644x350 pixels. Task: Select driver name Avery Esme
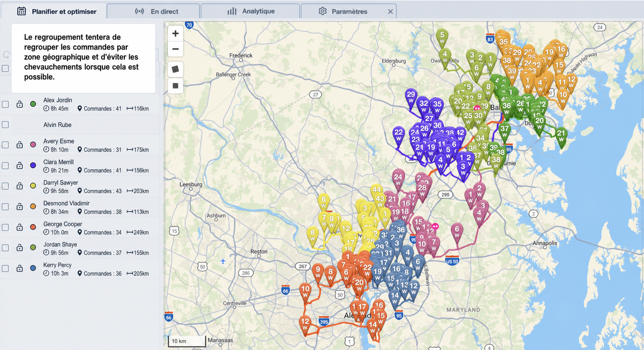tap(59, 141)
